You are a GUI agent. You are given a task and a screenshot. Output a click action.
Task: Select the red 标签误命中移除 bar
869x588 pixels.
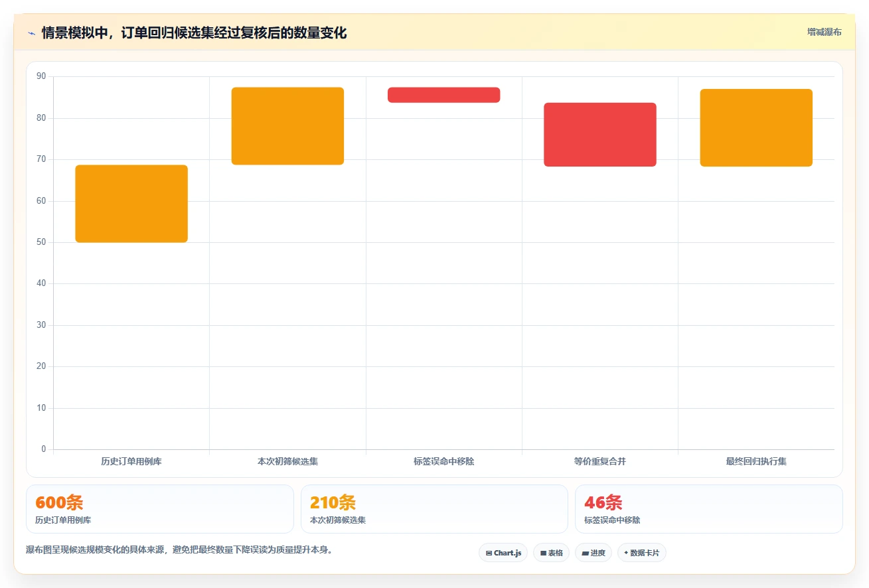(443, 95)
